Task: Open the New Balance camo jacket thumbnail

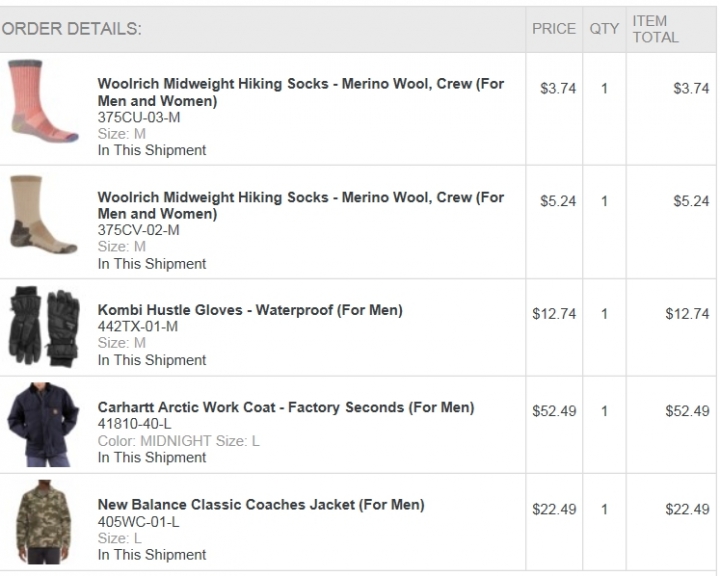Action: click(x=44, y=522)
